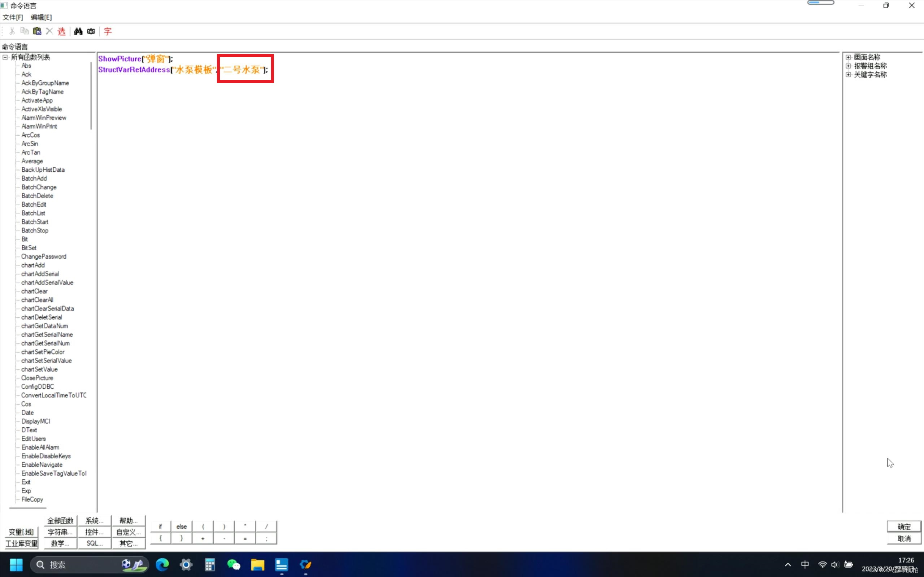Expand the 画面名称 tree node
The height and width of the screenshot is (577, 924).
[848, 57]
